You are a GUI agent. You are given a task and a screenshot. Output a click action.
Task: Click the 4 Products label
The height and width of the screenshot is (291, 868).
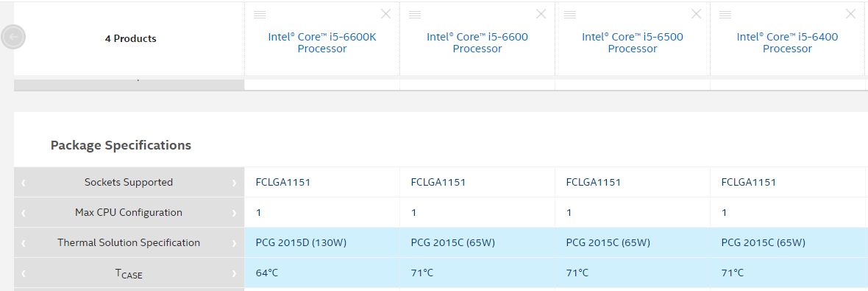coord(131,39)
